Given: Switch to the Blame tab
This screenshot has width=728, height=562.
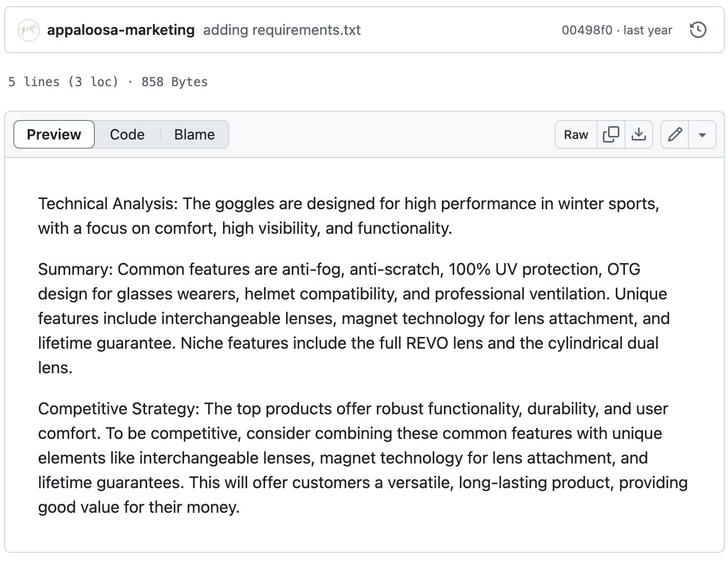Looking at the screenshot, I should pos(194,134).
